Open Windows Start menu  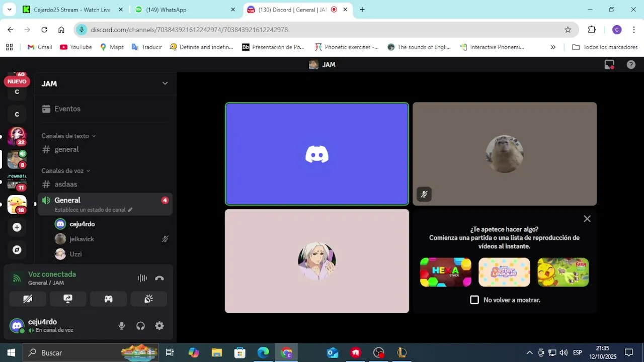(x=11, y=352)
